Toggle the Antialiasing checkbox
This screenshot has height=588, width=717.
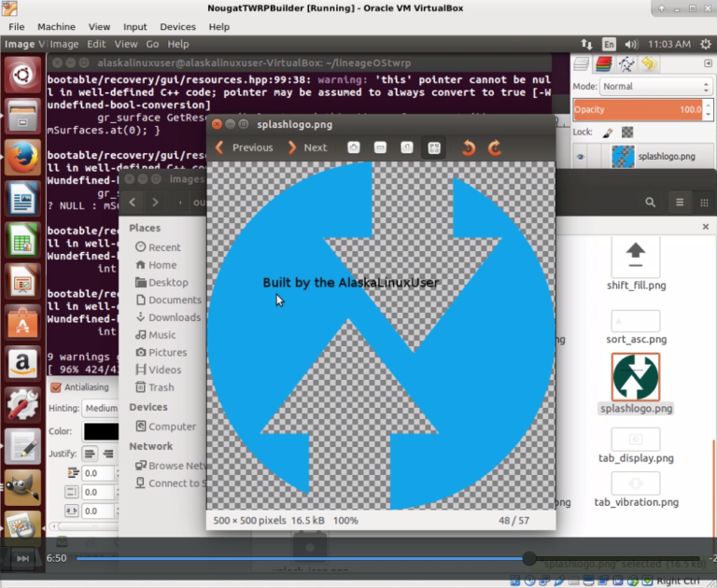[x=55, y=387]
